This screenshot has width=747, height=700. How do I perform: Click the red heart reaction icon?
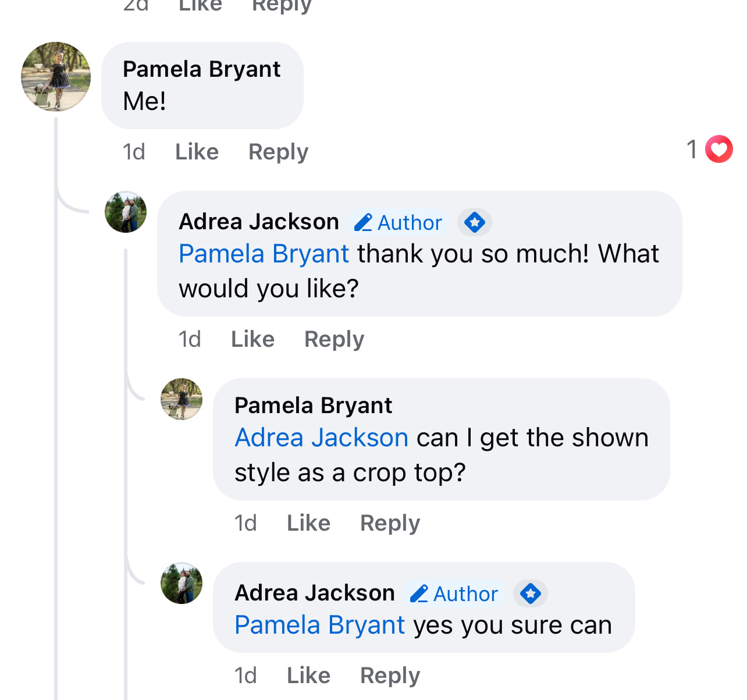click(x=718, y=149)
